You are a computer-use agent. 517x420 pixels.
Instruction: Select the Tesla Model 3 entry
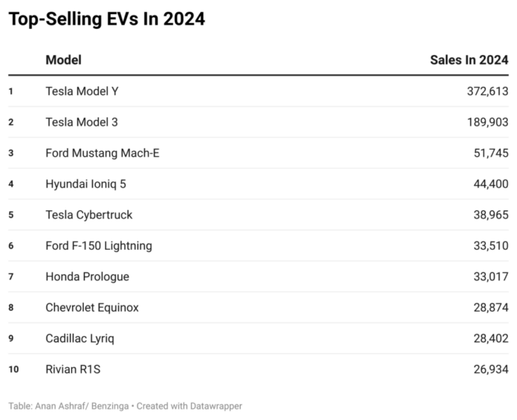click(81, 122)
